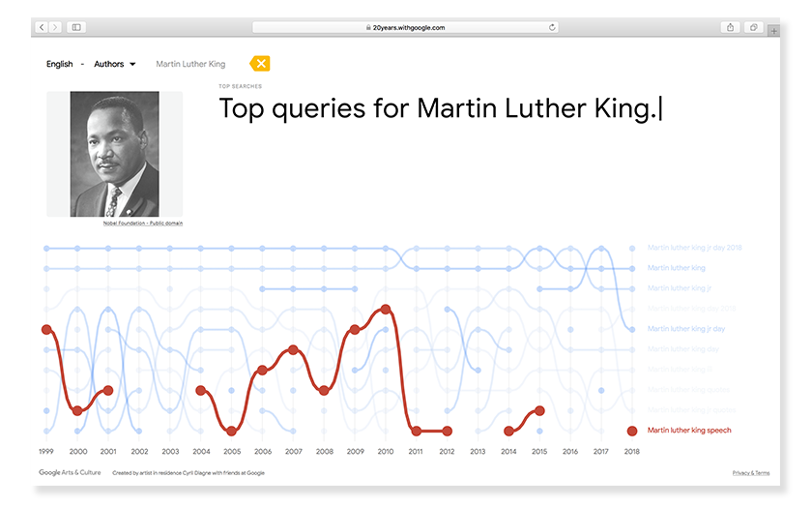The image size is (812, 508).
Task: Change the English language selector
Action: tap(60, 64)
